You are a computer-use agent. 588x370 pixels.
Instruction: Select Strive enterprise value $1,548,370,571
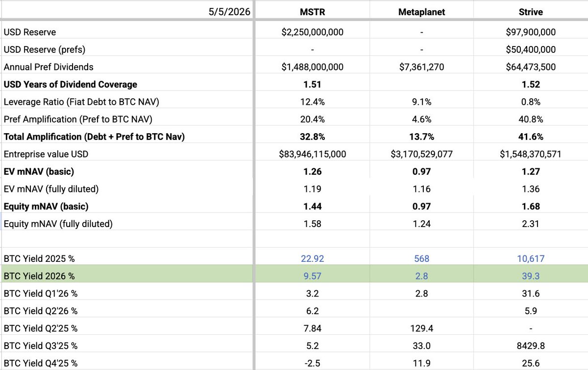pos(531,154)
